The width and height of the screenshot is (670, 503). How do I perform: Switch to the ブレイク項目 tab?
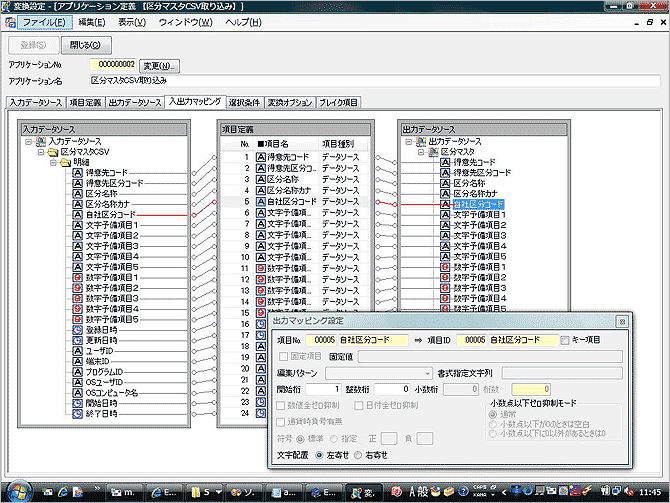338,103
